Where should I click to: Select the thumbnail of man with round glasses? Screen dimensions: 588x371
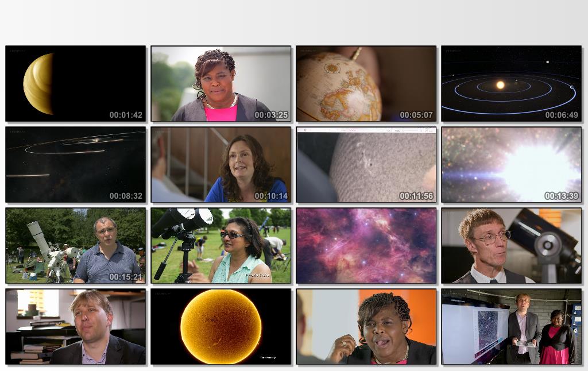pyautogui.click(x=512, y=246)
